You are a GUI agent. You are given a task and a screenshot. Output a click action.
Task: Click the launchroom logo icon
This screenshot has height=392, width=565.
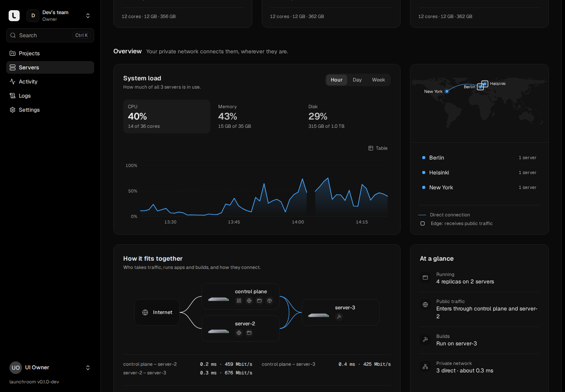[14, 16]
